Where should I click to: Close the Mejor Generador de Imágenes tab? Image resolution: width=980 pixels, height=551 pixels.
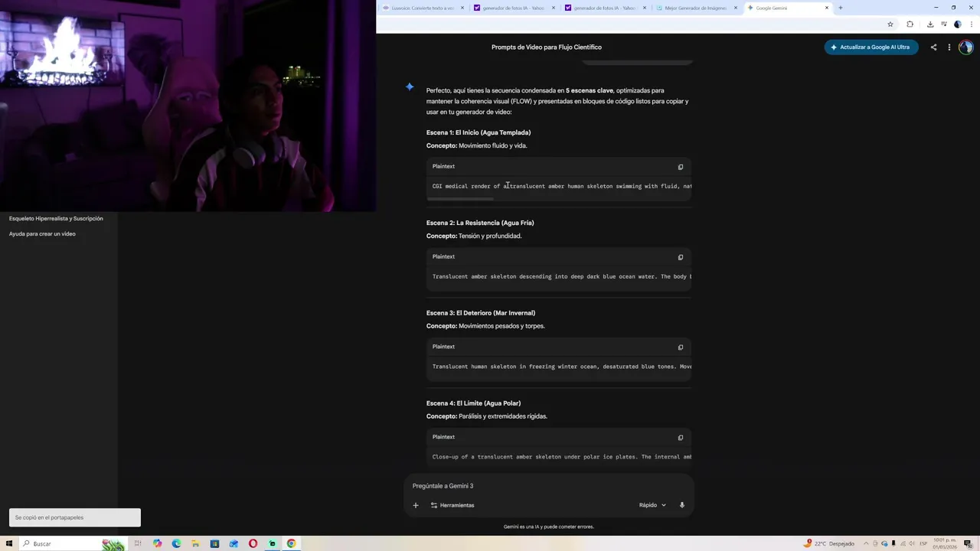click(x=736, y=8)
